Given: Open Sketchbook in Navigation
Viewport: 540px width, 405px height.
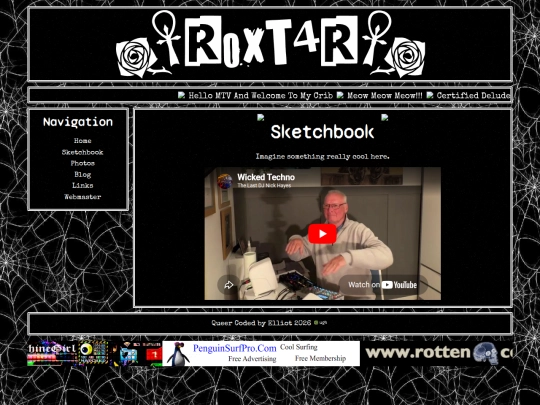Looking at the screenshot, I should point(83,152).
